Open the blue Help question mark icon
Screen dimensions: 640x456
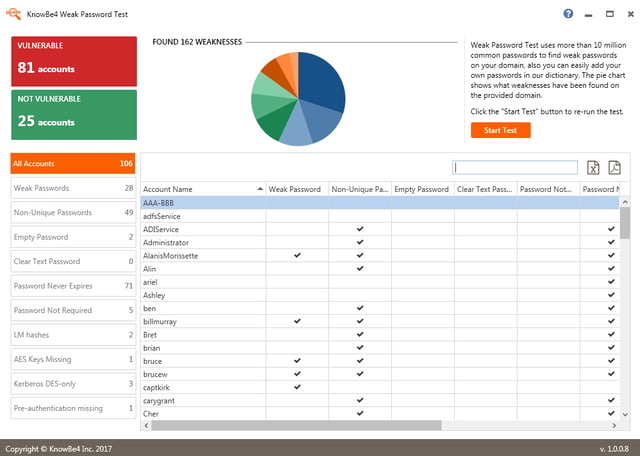pyautogui.click(x=568, y=14)
